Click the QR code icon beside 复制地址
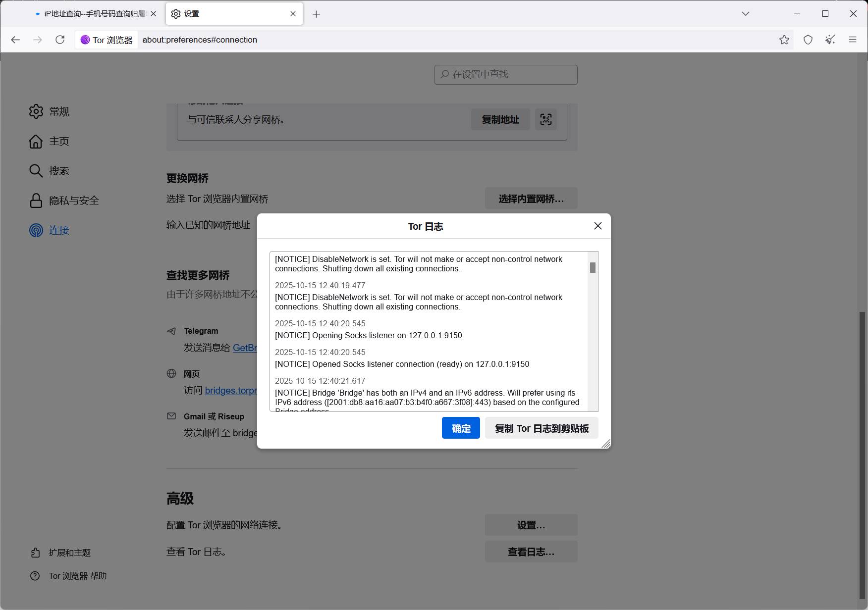Image resolution: width=868 pixels, height=610 pixels. pyautogui.click(x=545, y=119)
